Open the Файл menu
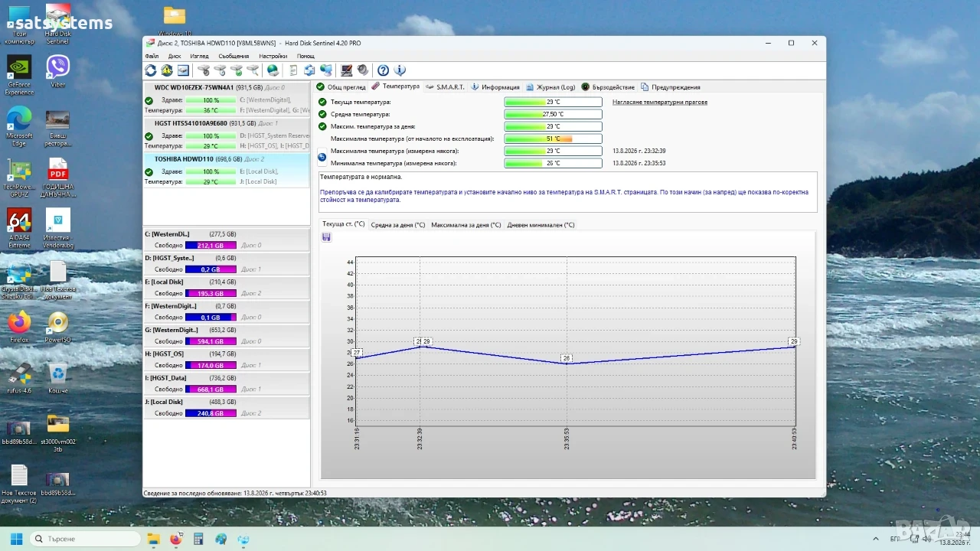The width and height of the screenshot is (980, 551). 152,56
